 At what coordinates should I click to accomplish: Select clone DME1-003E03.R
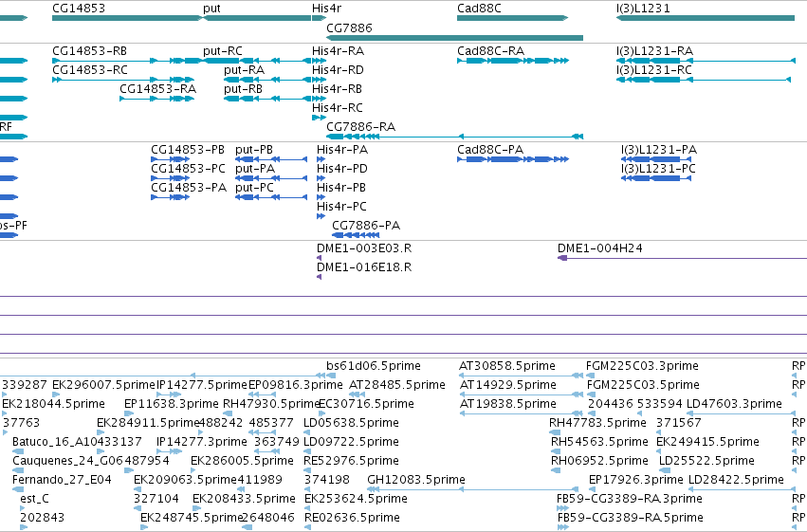coord(319,258)
